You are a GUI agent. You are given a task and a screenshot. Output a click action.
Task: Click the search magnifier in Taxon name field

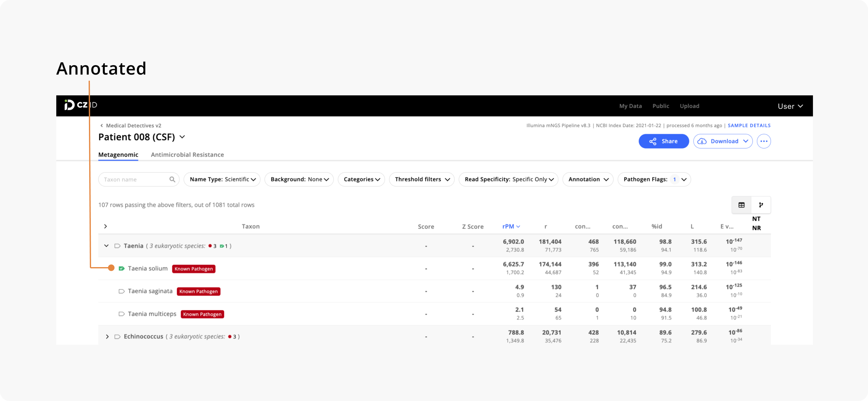[x=172, y=179]
